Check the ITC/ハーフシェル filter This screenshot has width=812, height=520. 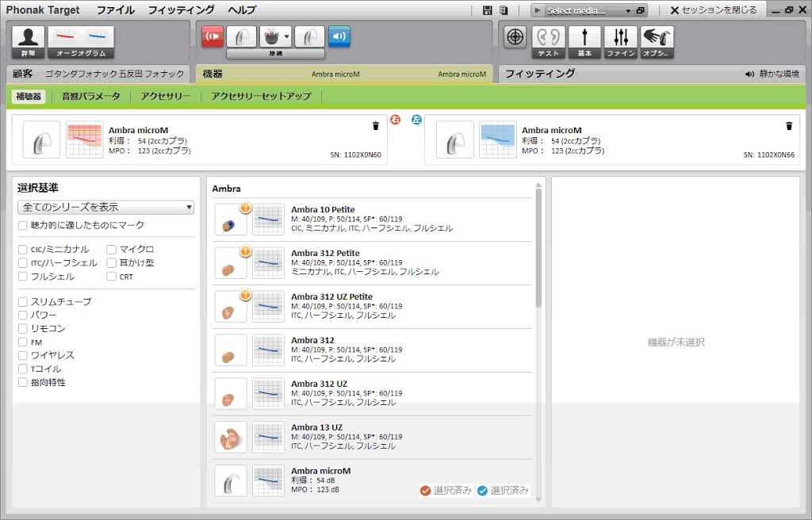(x=23, y=262)
